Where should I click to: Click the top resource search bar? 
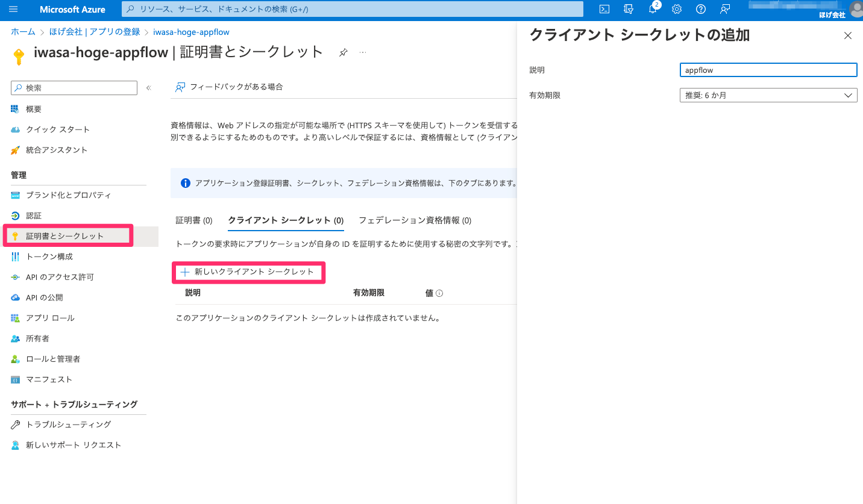(353, 9)
